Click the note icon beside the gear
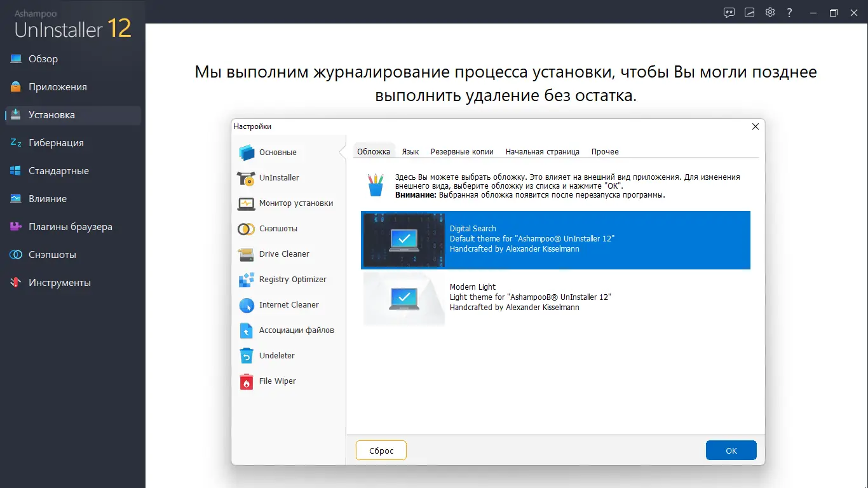This screenshot has height=488, width=868. coord(750,12)
